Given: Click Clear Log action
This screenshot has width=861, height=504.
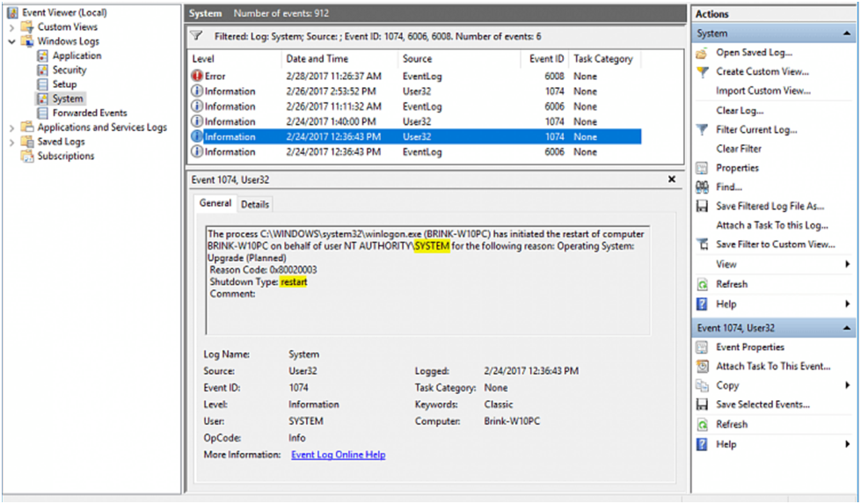Looking at the screenshot, I should click(740, 110).
